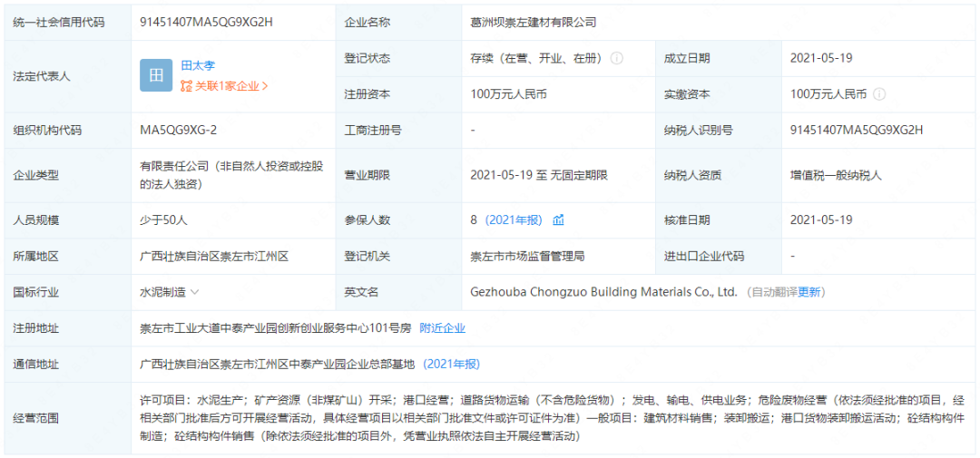980x458 pixels.
Task: Select 核准日期 value 2021-05-19
Action: (821, 219)
